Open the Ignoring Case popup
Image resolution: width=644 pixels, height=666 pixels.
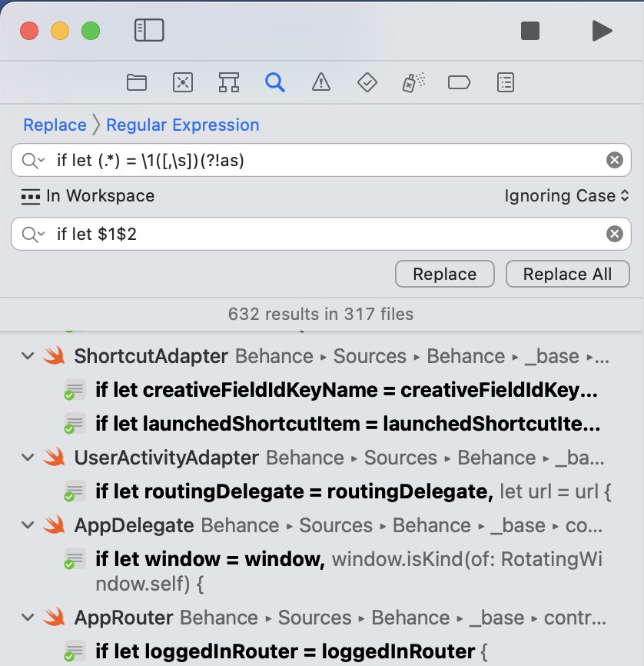pos(566,196)
